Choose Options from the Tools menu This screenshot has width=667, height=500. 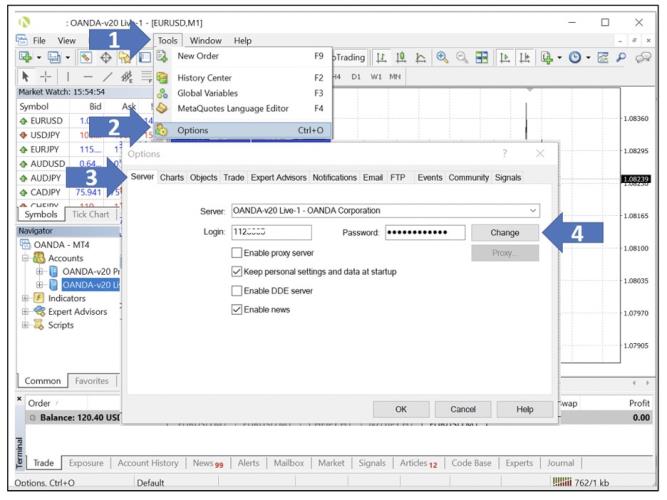click(242, 130)
